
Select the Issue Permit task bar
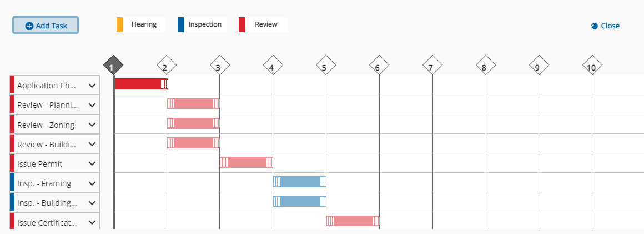[246, 162]
